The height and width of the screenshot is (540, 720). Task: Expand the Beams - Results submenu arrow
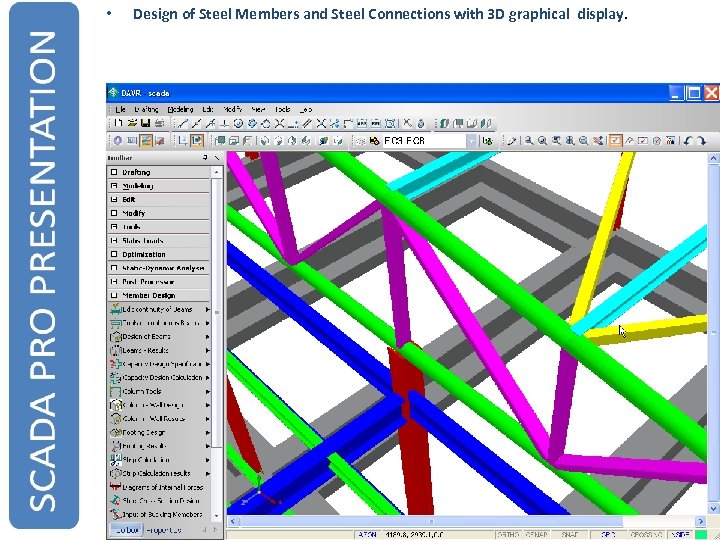[208, 350]
